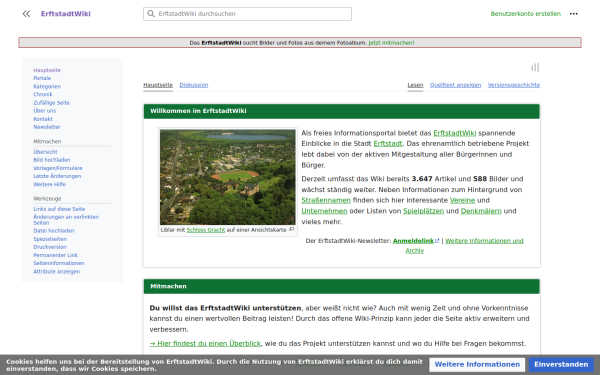This screenshot has height=375, width=600.
Task: Follow the Schloss Gracht caption link
Action: point(205,230)
